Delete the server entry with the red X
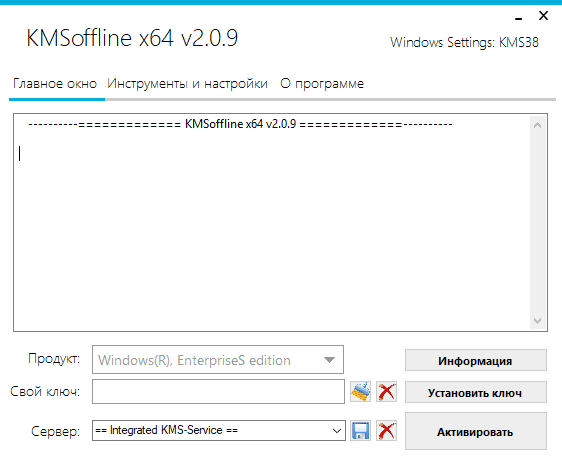562x467 pixels. coord(386,430)
